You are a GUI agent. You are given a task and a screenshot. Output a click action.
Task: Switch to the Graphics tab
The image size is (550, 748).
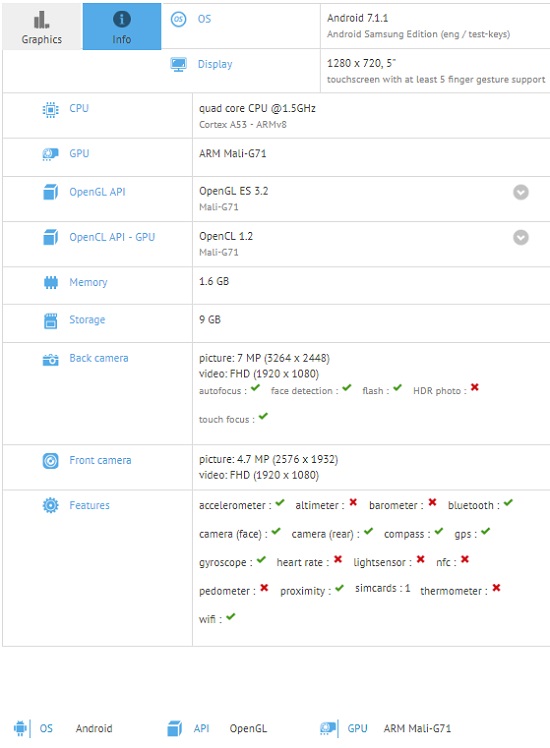pyautogui.click(x=42, y=26)
